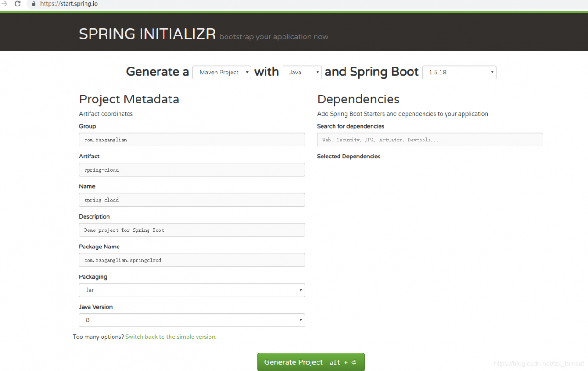Reload the page with the browser refresh icon
This screenshot has width=588, height=371.
(17, 4)
